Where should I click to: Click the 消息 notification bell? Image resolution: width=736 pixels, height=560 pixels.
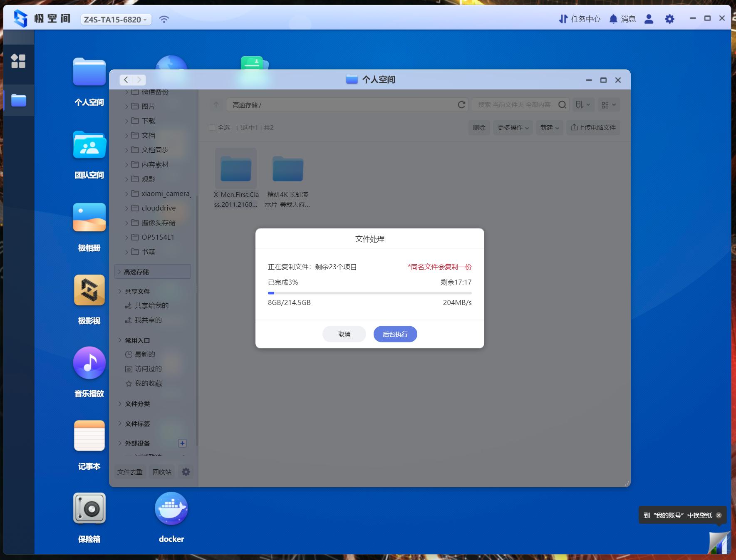(x=622, y=19)
